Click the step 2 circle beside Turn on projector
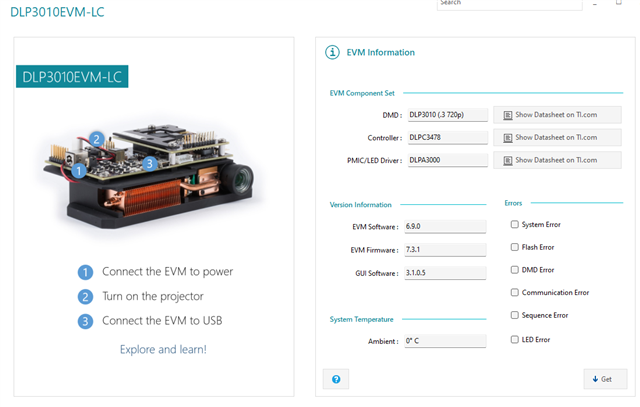The width and height of the screenshot is (640, 407). click(85, 297)
